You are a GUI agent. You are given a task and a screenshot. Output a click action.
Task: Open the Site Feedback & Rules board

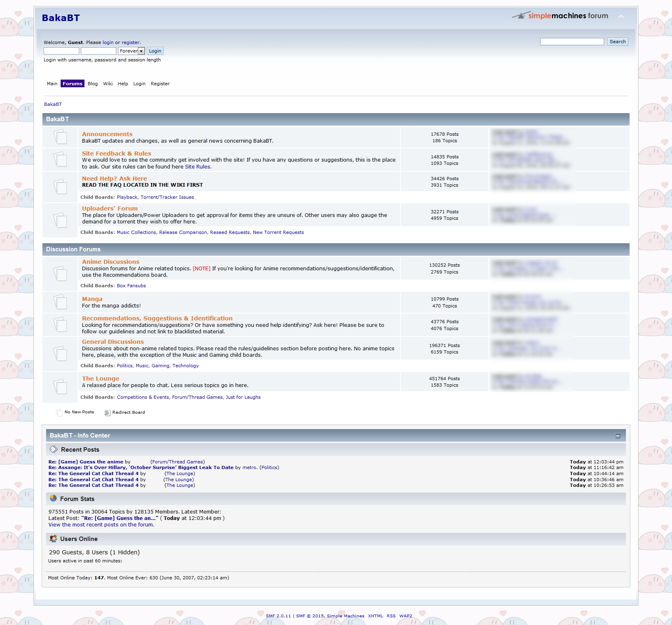click(116, 154)
